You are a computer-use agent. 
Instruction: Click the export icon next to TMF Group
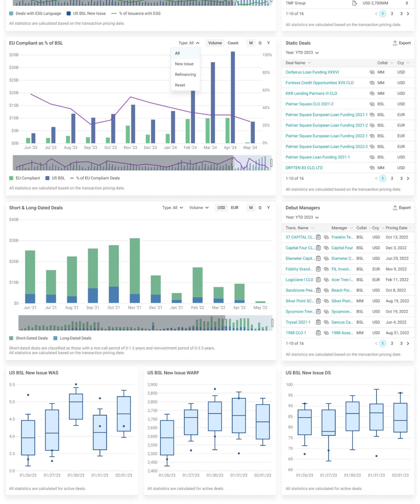tap(355, 3)
